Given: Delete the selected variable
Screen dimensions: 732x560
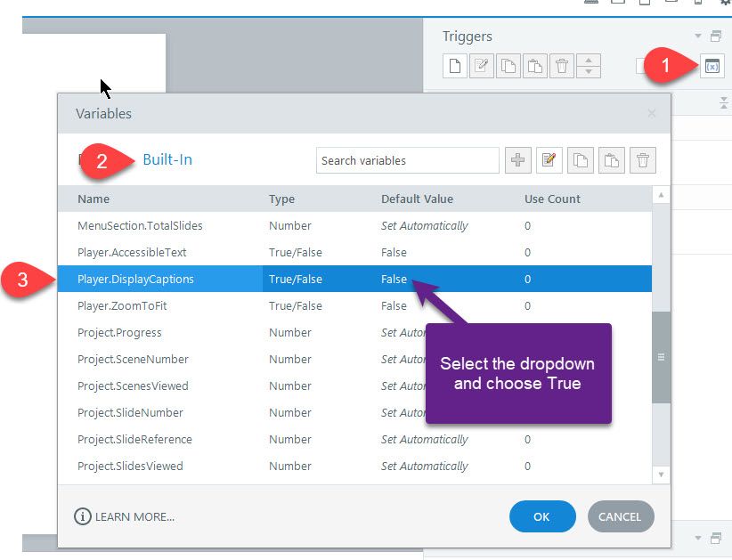Looking at the screenshot, I should (643, 160).
